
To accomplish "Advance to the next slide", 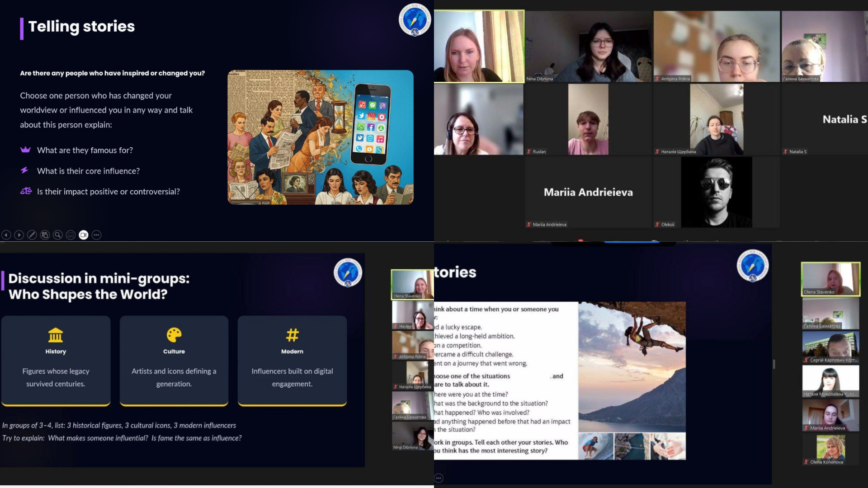I will [x=19, y=235].
